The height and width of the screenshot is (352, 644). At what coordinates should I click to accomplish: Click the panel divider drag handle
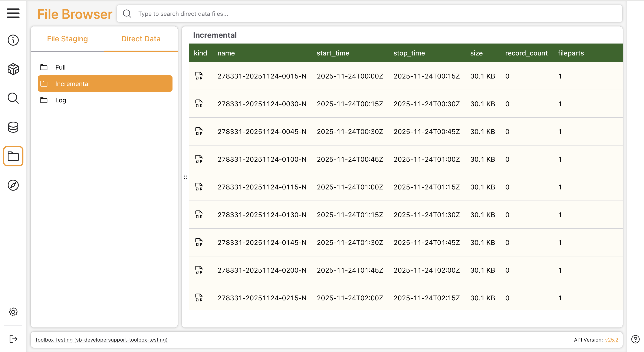pos(185,177)
